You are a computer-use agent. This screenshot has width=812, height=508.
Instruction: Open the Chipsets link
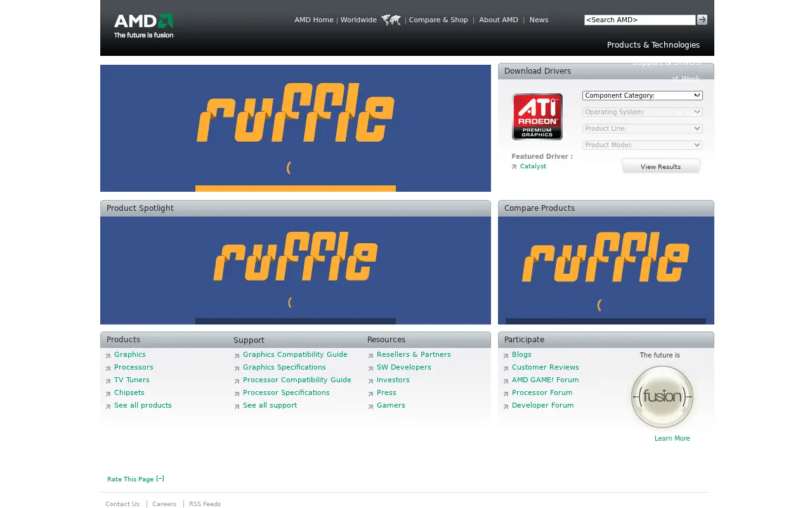(x=129, y=392)
